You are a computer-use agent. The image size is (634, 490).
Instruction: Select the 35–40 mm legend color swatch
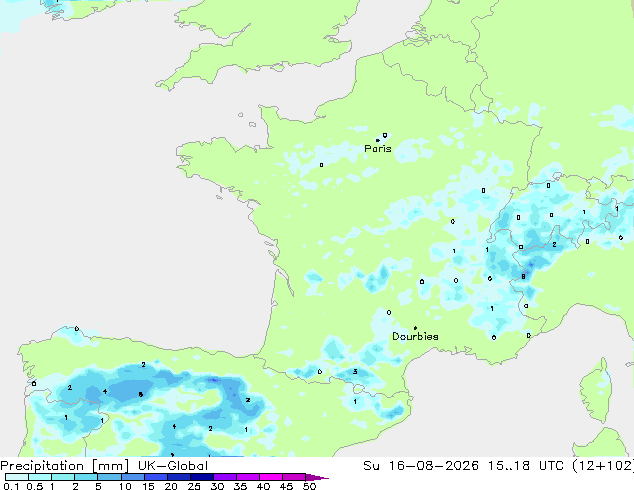click(x=247, y=477)
